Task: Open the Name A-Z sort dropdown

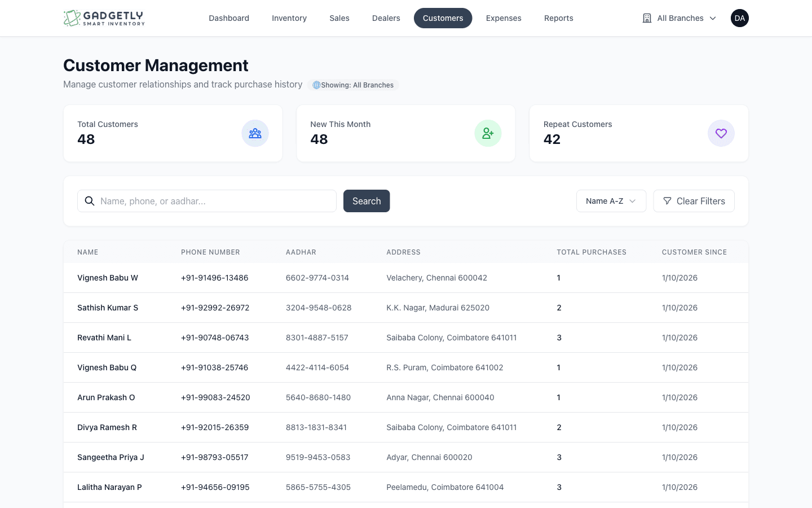Action: 611,201
